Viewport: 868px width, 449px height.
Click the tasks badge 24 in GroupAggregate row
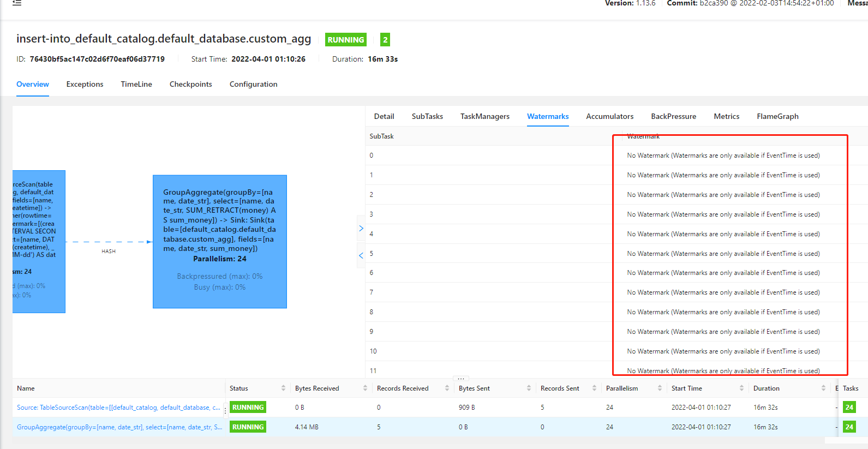849,427
